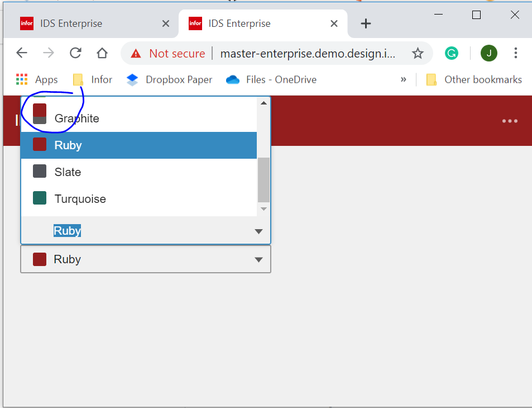Image resolution: width=532 pixels, height=408 pixels.
Task: Open the Grammarly extension icon
Action: [451, 53]
